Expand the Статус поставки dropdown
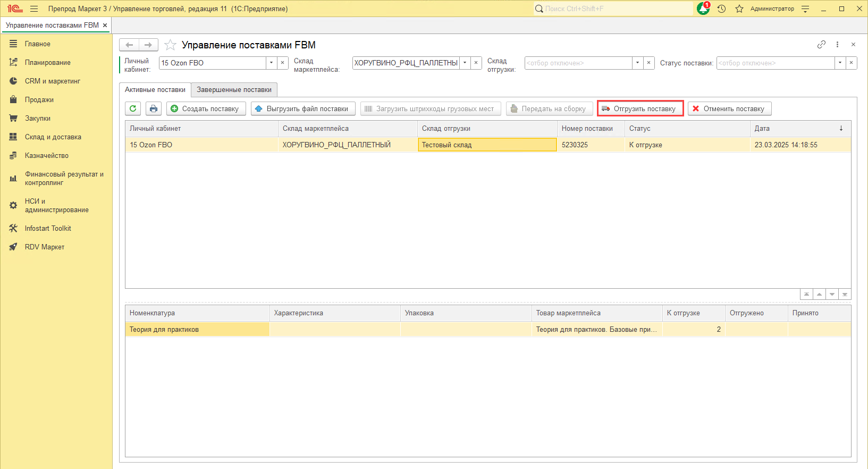Viewport: 868px width, 469px height. (x=840, y=63)
